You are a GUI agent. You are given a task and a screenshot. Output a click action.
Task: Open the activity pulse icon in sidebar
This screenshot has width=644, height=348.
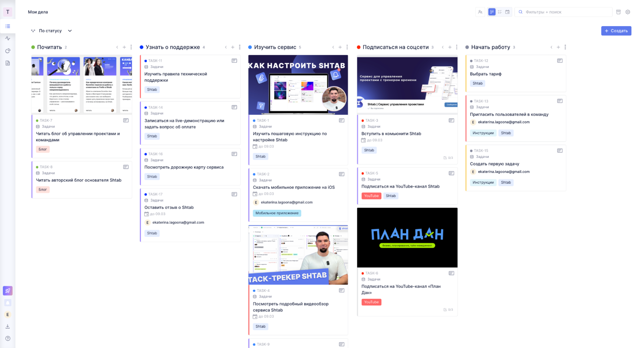point(8,38)
